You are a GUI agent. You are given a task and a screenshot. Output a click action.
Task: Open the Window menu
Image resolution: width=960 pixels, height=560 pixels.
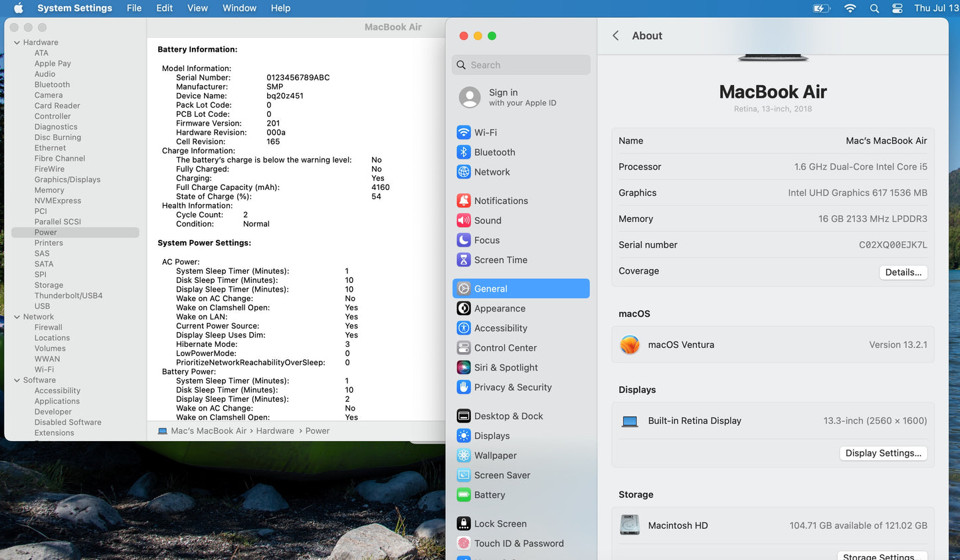click(239, 8)
